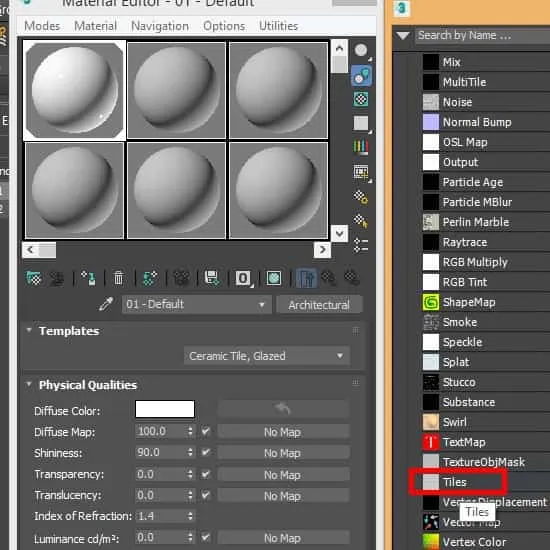The width and height of the screenshot is (550, 550).
Task: Click the Assign Material to Selection icon
Action: pos(88,279)
